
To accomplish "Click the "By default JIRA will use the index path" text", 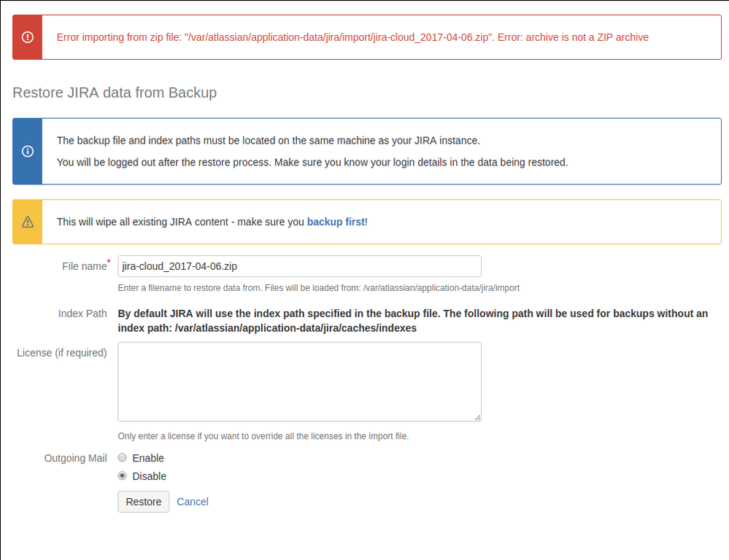I will [x=413, y=321].
